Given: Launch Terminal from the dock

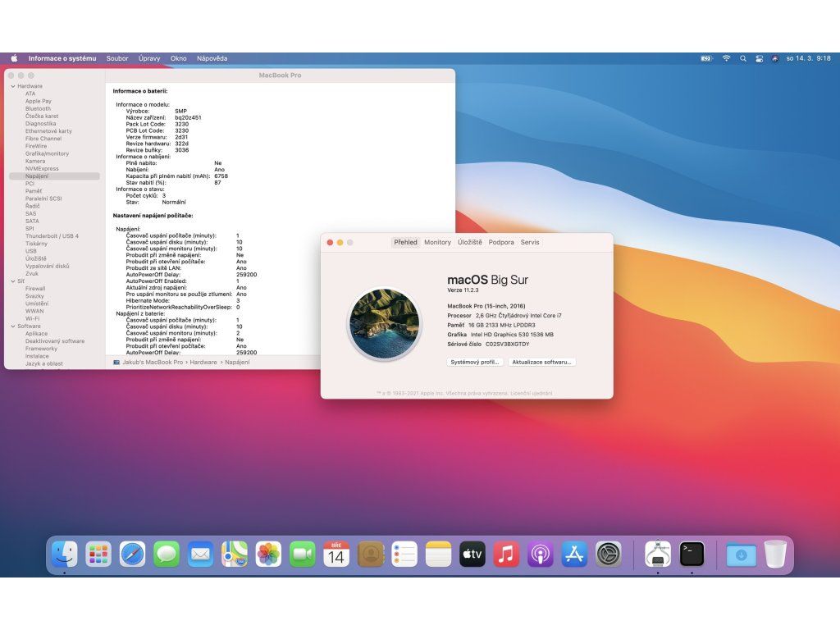Looking at the screenshot, I should pos(692,555).
